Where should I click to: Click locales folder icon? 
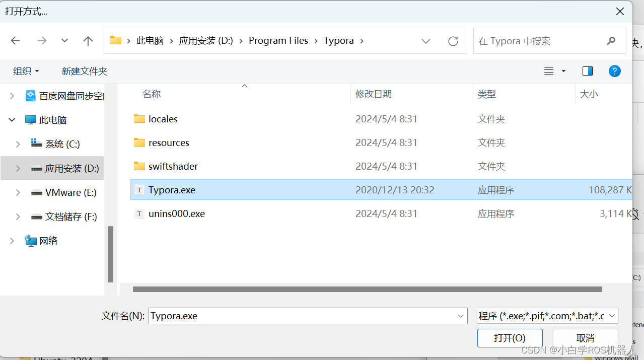[139, 119]
